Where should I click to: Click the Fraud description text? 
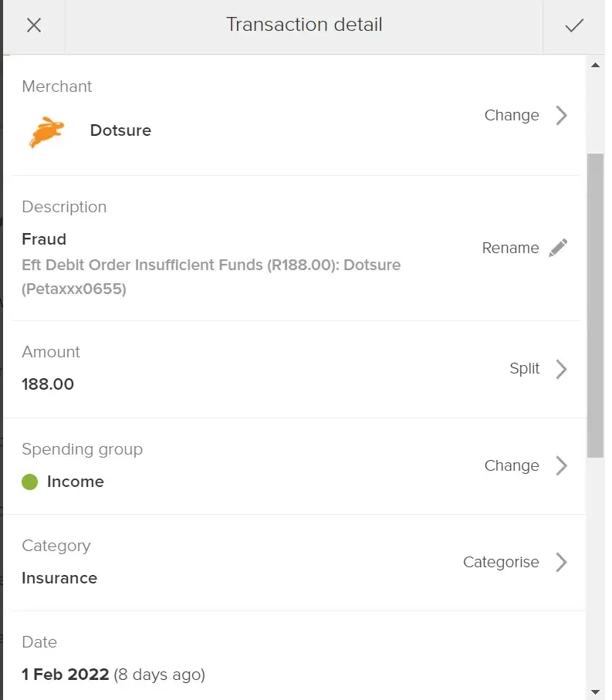coord(44,239)
